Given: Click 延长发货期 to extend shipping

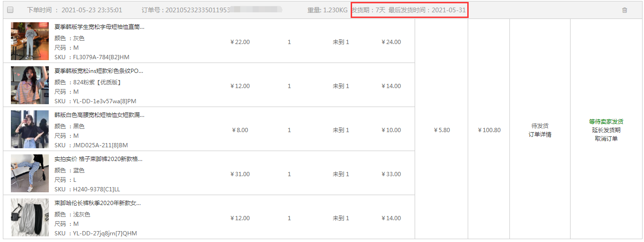Looking at the screenshot, I should tap(606, 130).
